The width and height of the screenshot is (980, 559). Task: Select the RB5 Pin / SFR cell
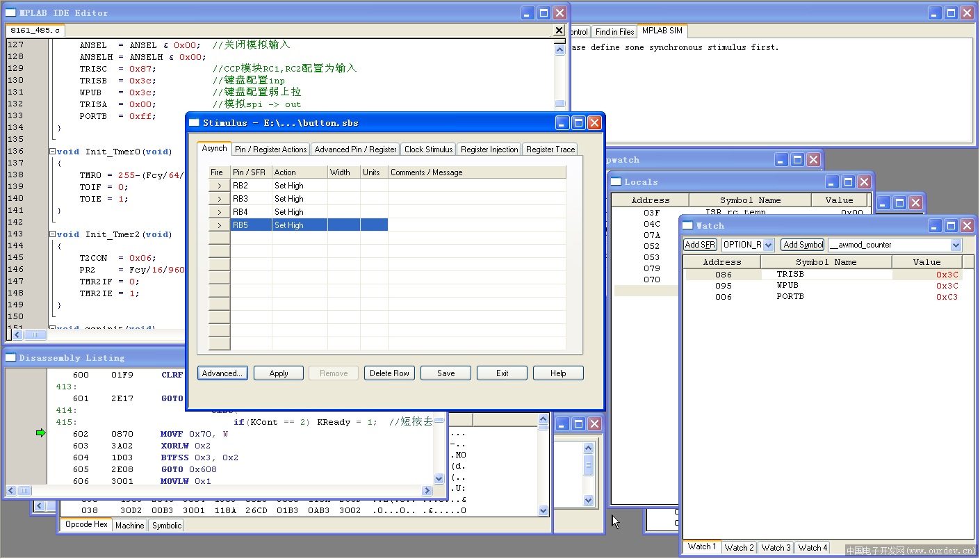251,225
